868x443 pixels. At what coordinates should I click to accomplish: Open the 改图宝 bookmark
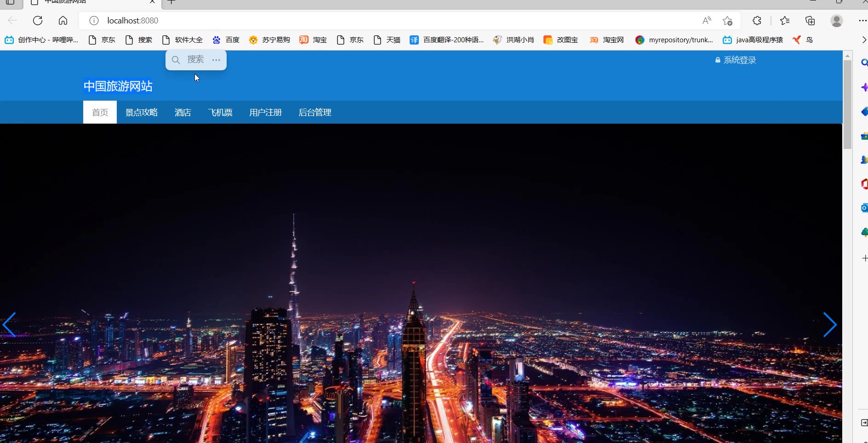(x=561, y=40)
